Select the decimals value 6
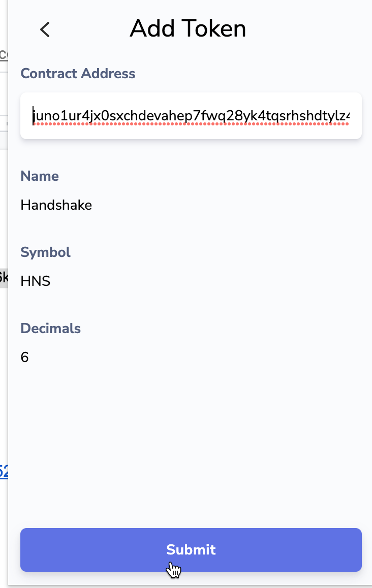 (24, 357)
